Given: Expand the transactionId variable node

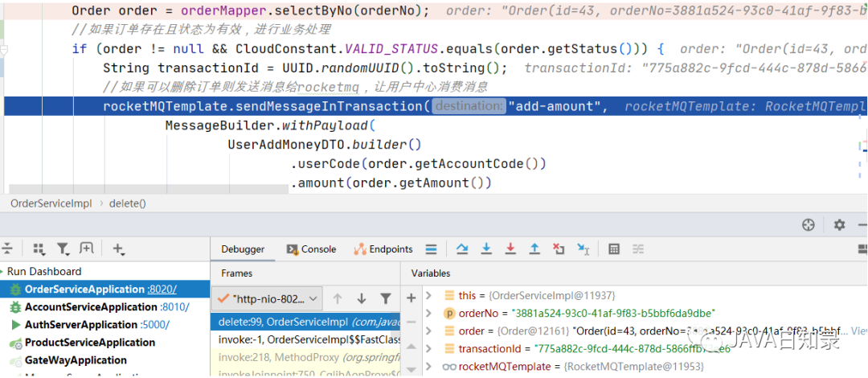Looking at the screenshot, I should pos(428,348).
